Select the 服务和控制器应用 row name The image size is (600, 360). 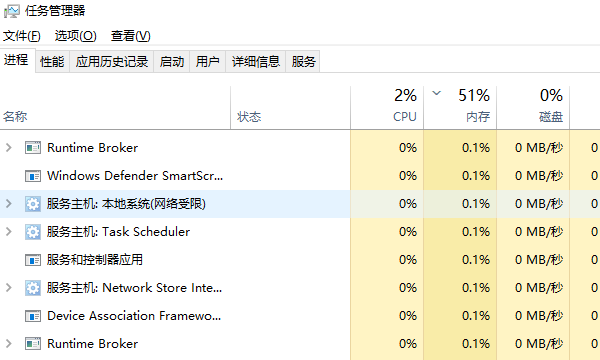click(x=95, y=260)
